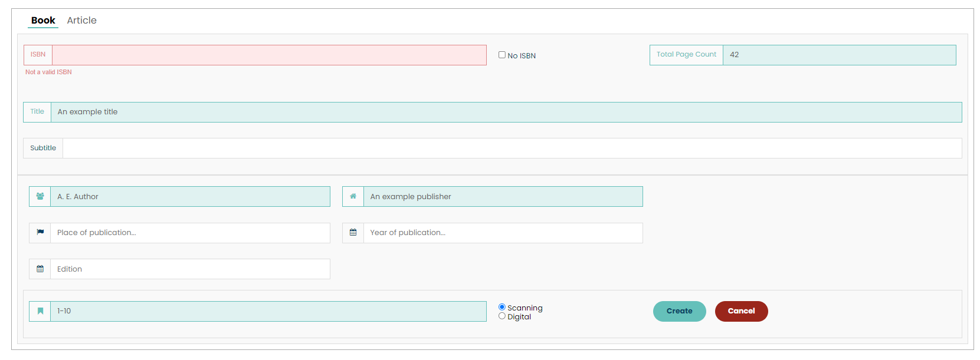This screenshot has width=980, height=360.
Task: Edit the Title field text
Action: point(506,113)
